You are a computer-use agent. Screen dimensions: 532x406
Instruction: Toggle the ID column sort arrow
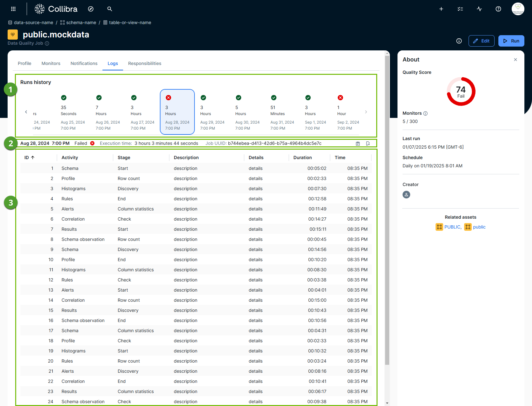[x=33, y=157]
